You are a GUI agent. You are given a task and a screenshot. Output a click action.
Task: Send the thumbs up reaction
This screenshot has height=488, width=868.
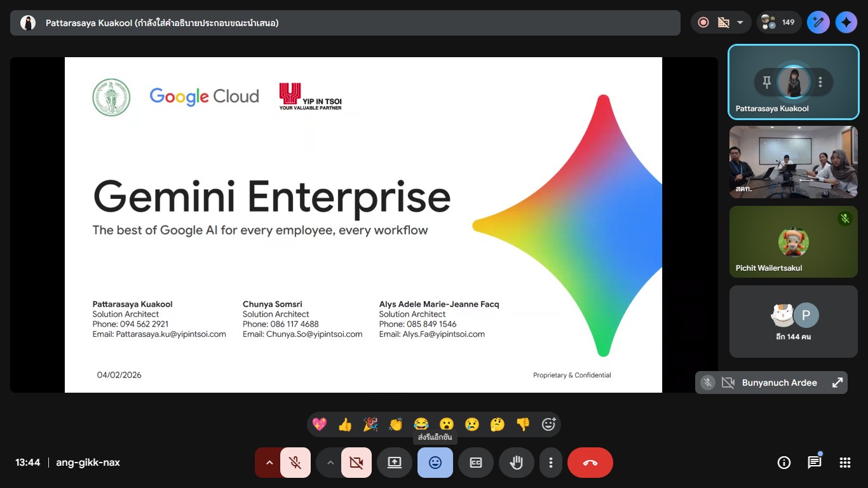[345, 424]
